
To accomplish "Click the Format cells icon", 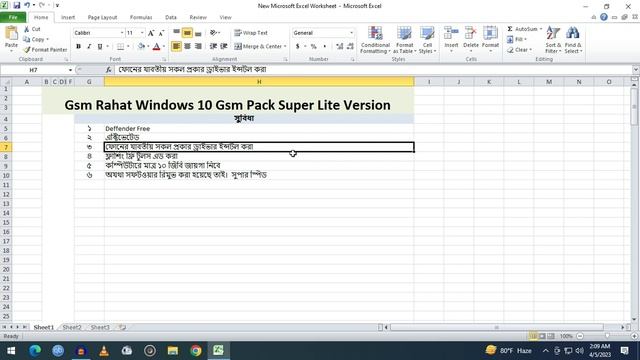I will [x=490, y=33].
